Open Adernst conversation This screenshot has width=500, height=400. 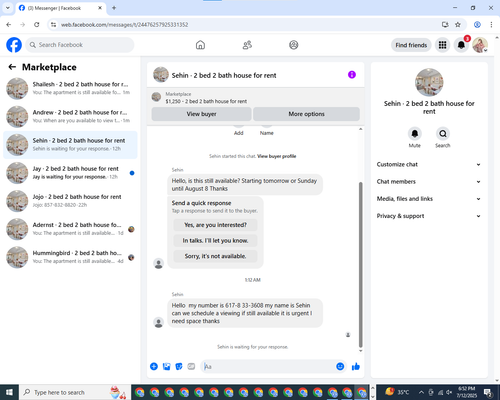click(x=70, y=229)
